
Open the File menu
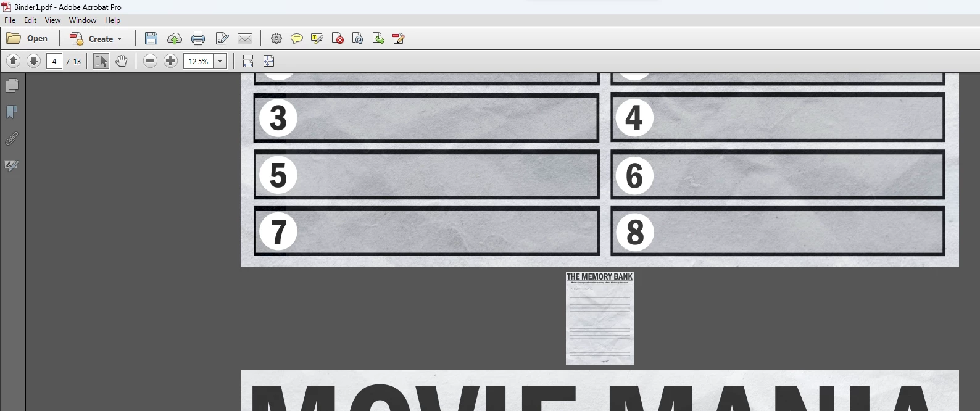coord(10,20)
